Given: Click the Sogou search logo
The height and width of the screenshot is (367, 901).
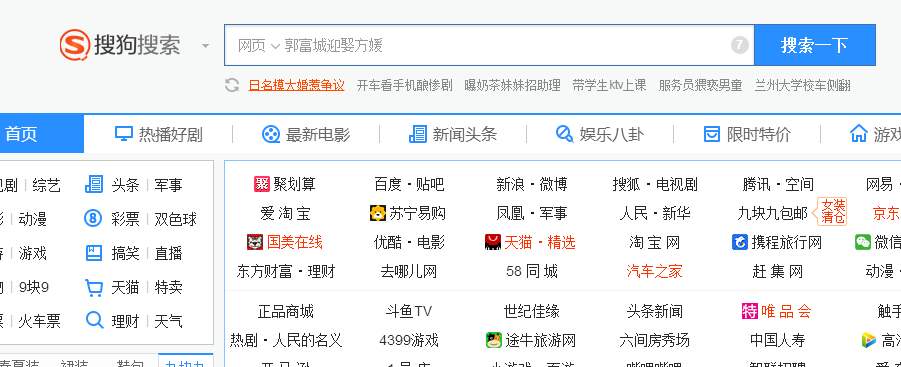Looking at the screenshot, I should (120, 45).
